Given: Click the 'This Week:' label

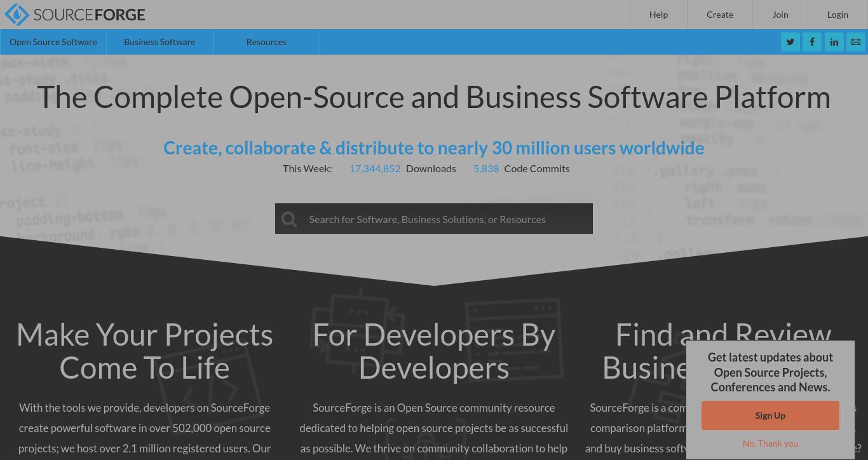Looking at the screenshot, I should (308, 168).
